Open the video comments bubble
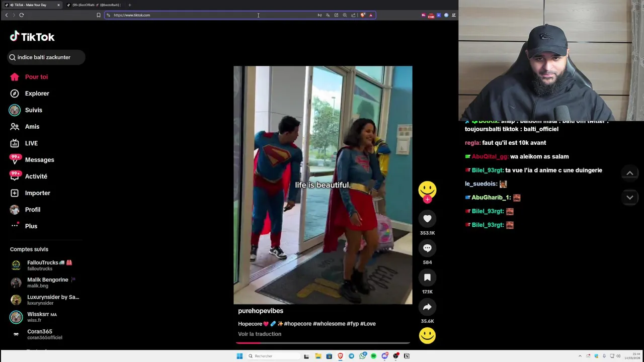Image resolution: width=644 pixels, height=362 pixels. [427, 248]
